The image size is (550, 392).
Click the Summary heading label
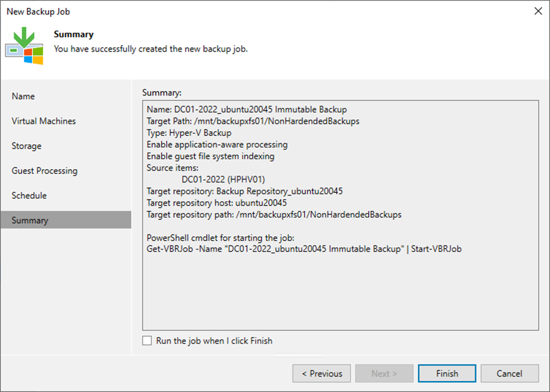pyautogui.click(x=73, y=34)
